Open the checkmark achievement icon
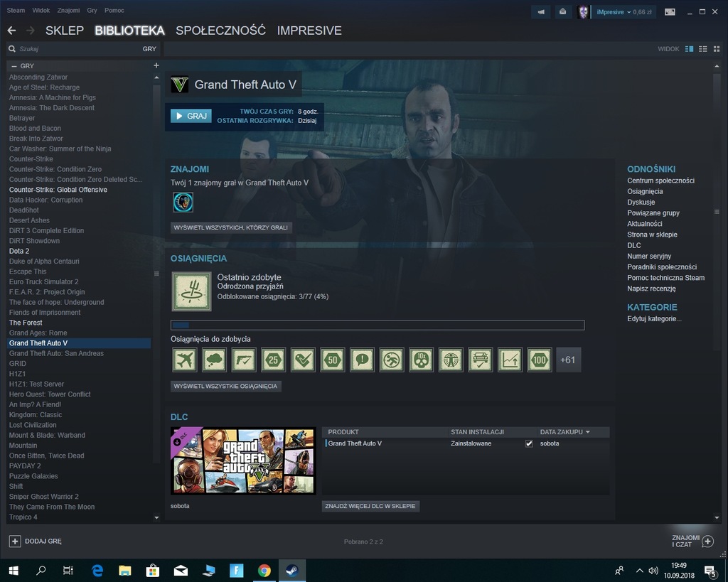This screenshot has width=728, height=582. point(303,360)
